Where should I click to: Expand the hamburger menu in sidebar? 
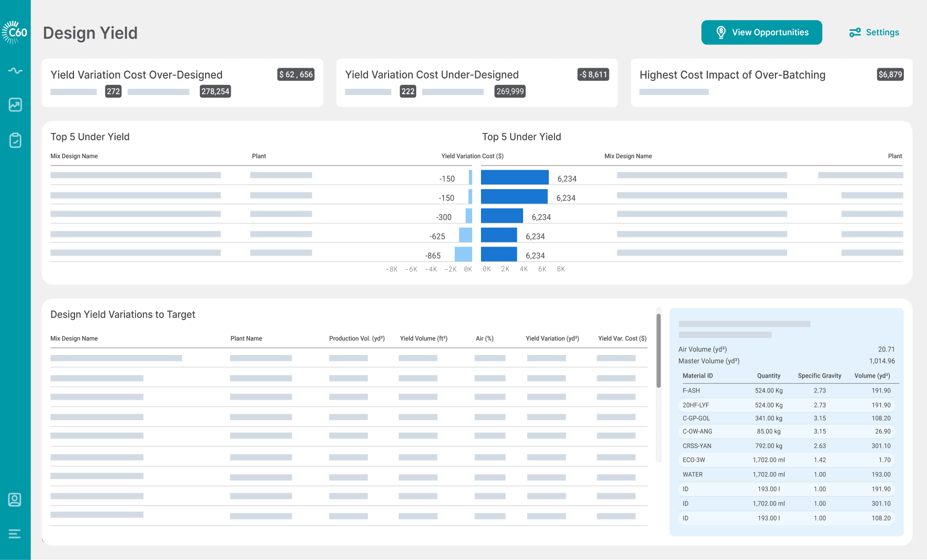pyautogui.click(x=15, y=534)
